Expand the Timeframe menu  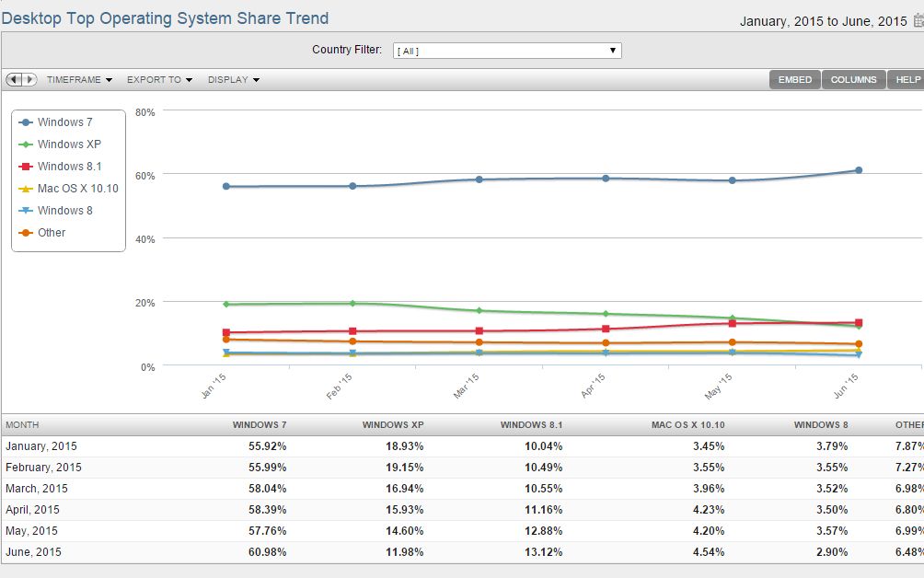pyautogui.click(x=79, y=80)
